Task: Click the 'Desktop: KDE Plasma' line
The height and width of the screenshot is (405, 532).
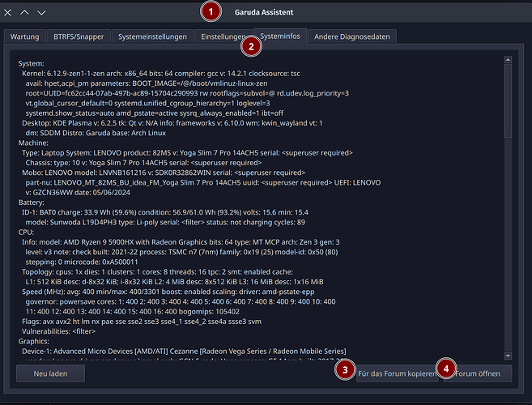Action: pos(172,123)
